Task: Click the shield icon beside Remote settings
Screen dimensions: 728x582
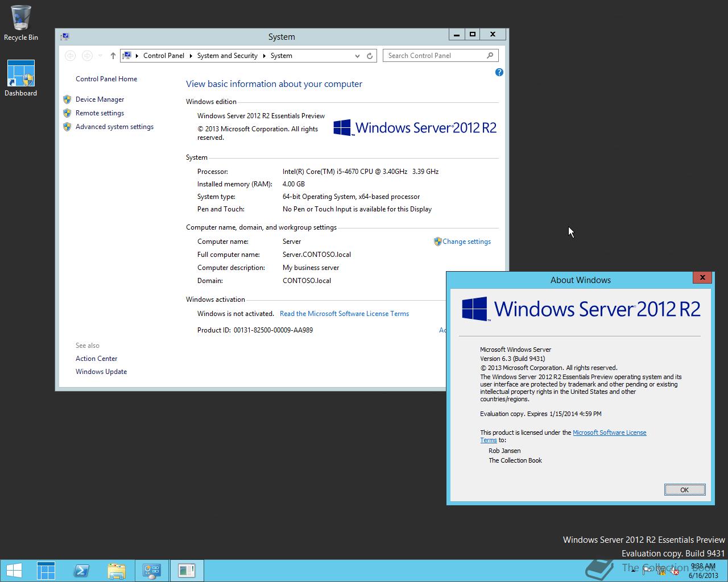Action: (67, 113)
